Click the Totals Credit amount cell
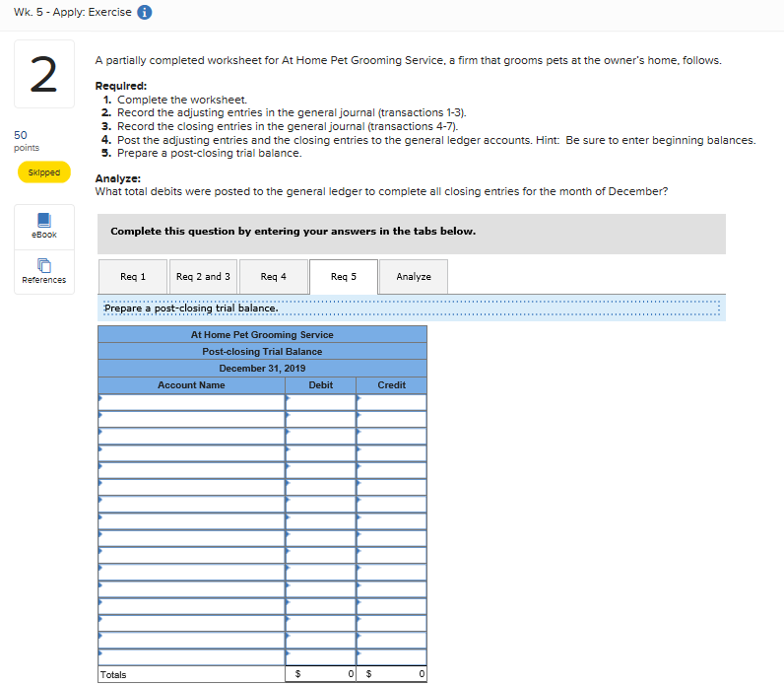784x686 pixels. coord(391,674)
